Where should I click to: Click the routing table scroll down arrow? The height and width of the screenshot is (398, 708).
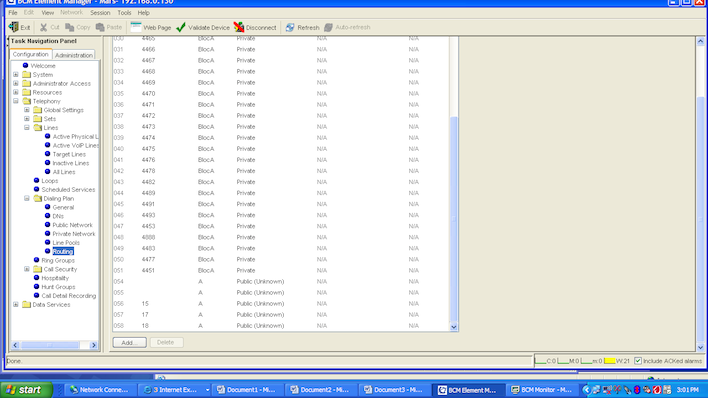click(x=454, y=327)
